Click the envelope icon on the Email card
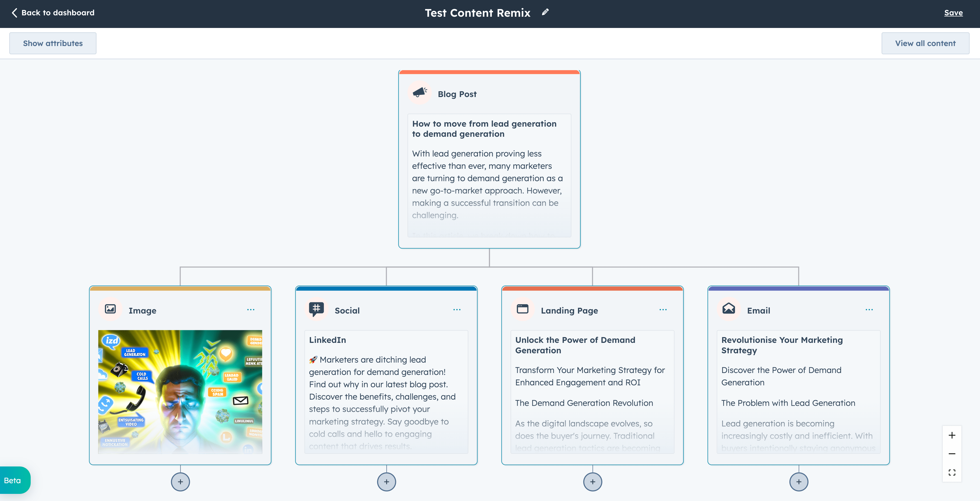 click(x=728, y=309)
